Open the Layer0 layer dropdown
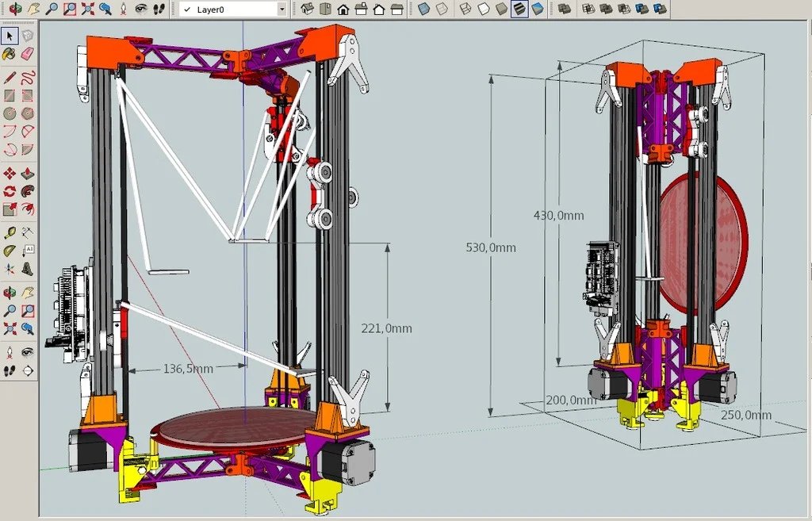 tap(232, 10)
